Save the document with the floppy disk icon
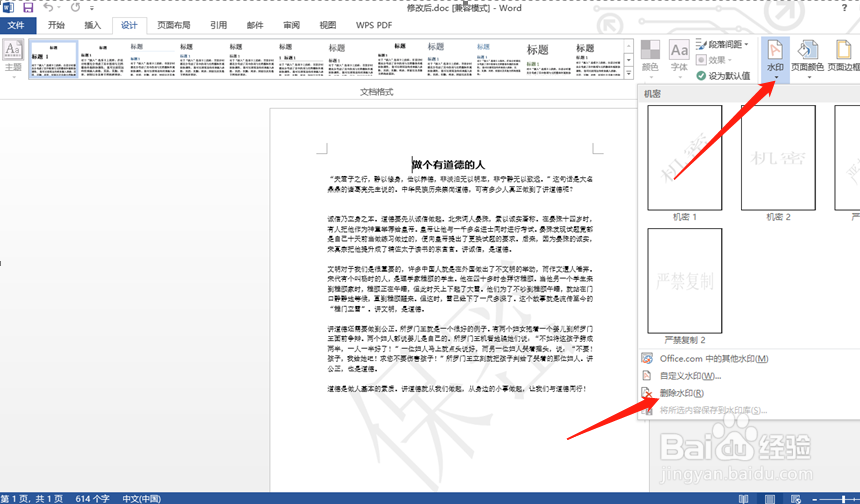 (27, 8)
